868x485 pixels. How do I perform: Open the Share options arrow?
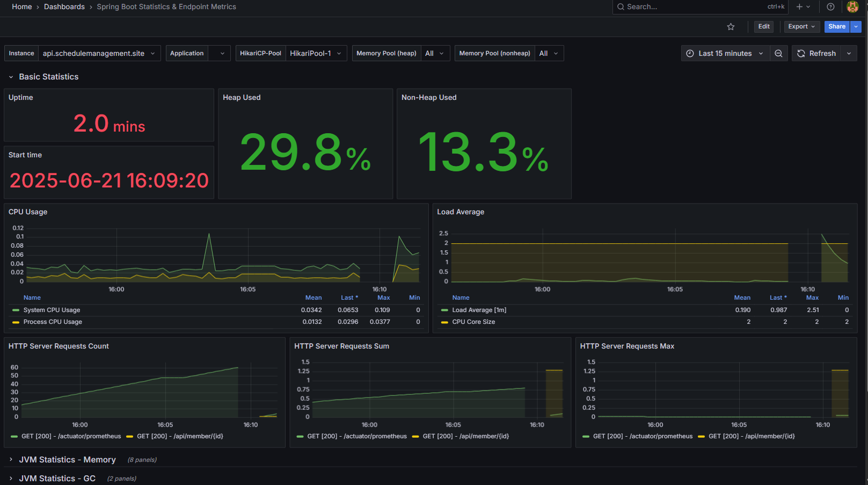[856, 27]
